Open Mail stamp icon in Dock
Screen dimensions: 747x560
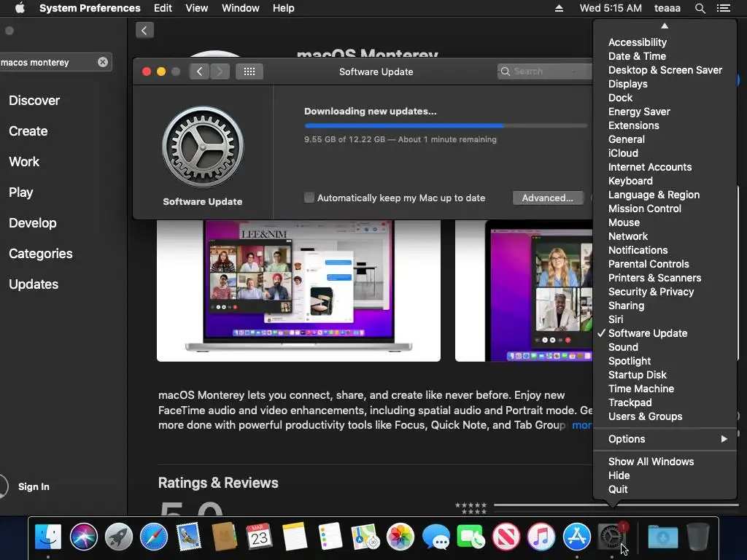click(x=189, y=537)
